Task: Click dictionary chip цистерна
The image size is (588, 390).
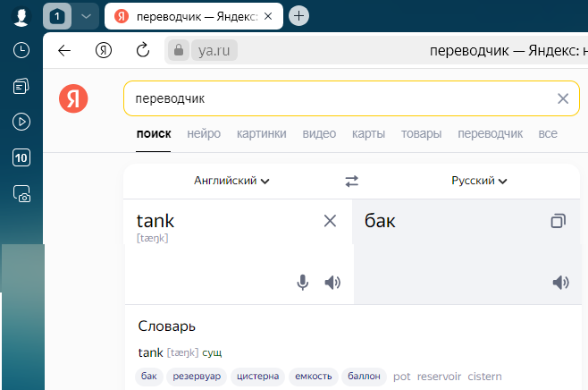Action: 257,377
